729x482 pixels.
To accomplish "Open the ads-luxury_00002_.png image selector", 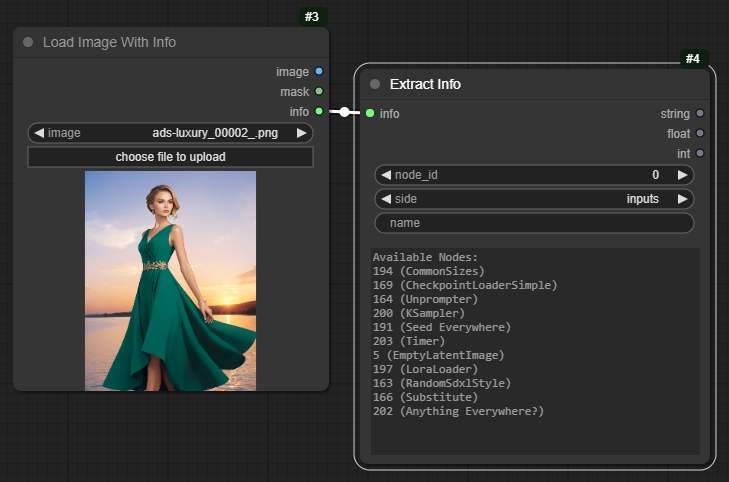I will [x=170, y=133].
